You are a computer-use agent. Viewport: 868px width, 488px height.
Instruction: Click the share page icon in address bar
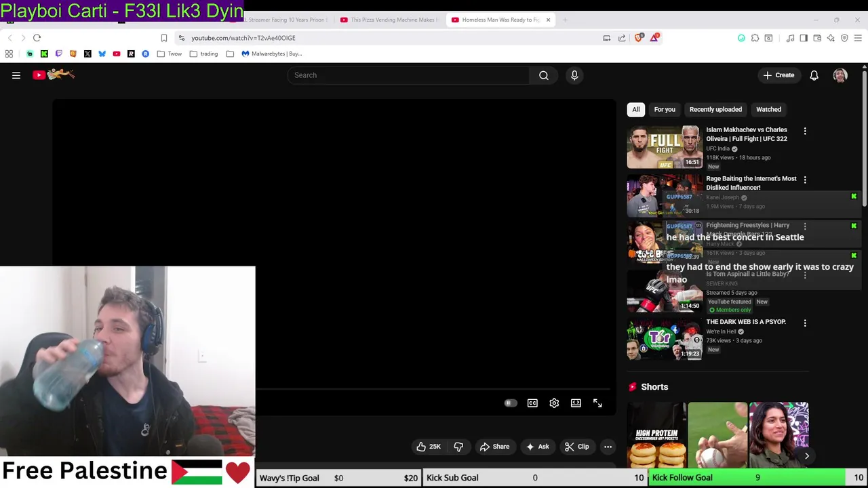[622, 38]
